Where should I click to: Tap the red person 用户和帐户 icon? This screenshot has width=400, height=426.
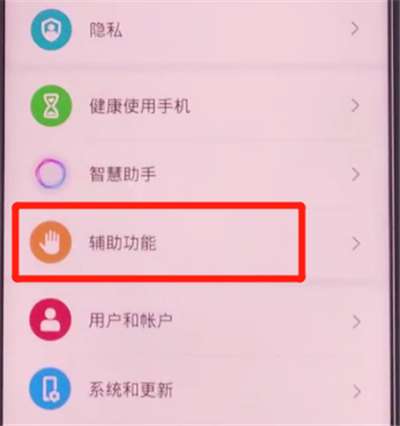50,319
